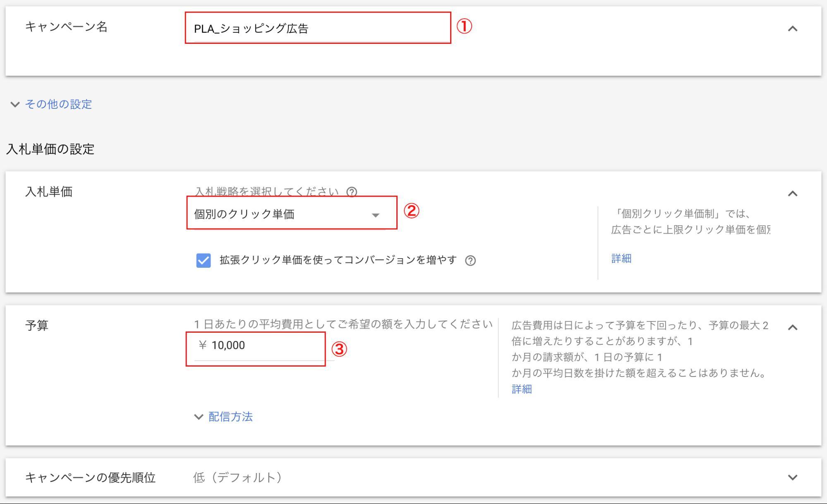827x504 pixels.
Task: Expand the 配信方法 delivery settings
Action: pos(232,417)
